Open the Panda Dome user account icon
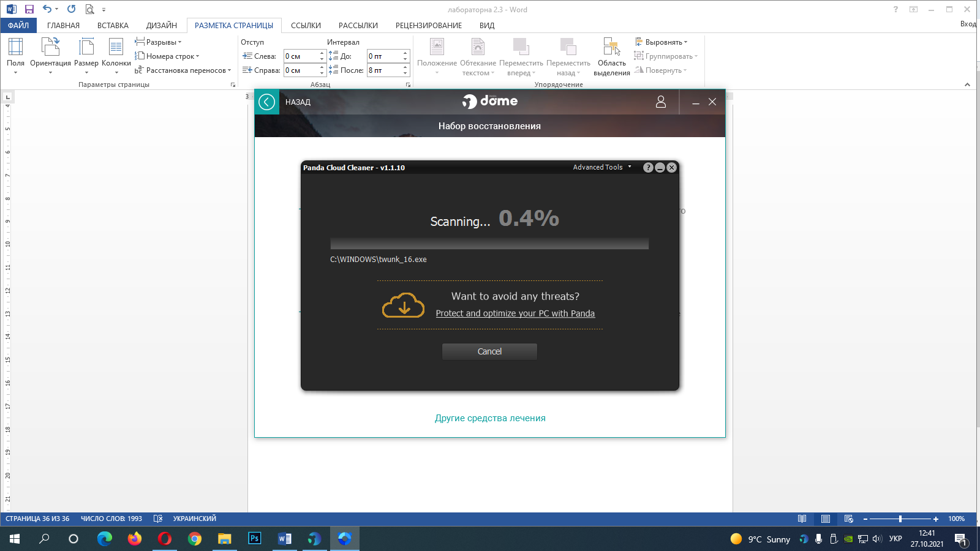Image resolution: width=980 pixels, height=551 pixels. 661,102
